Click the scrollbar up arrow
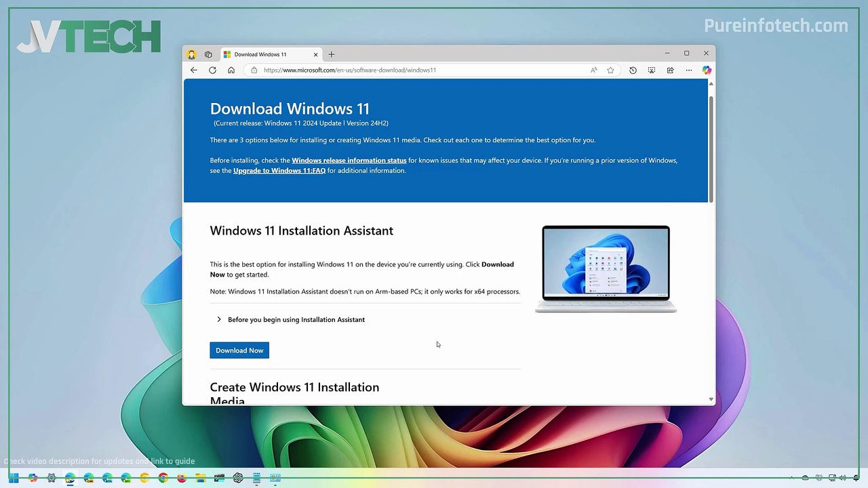868x488 pixels. pyautogui.click(x=711, y=83)
